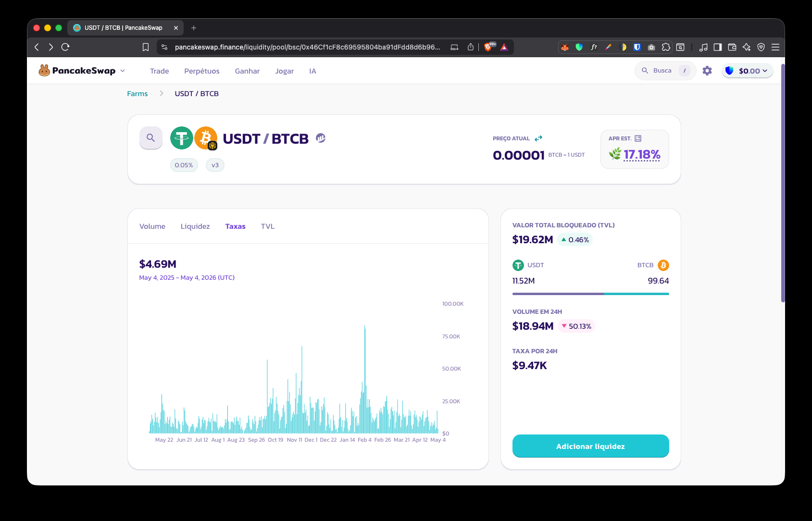Open the pool info chart icon beside USDT / BTCB
Image resolution: width=812 pixels, height=521 pixels.
point(321,138)
